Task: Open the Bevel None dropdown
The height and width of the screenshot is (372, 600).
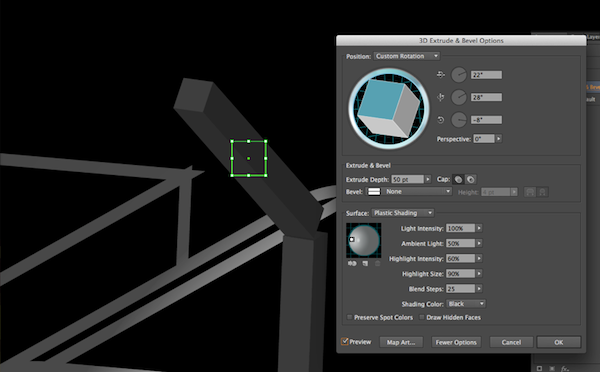Action: [x=409, y=191]
